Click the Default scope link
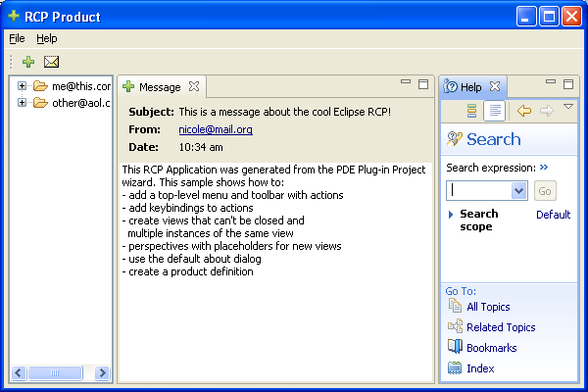This screenshot has width=588, height=392. point(553,215)
